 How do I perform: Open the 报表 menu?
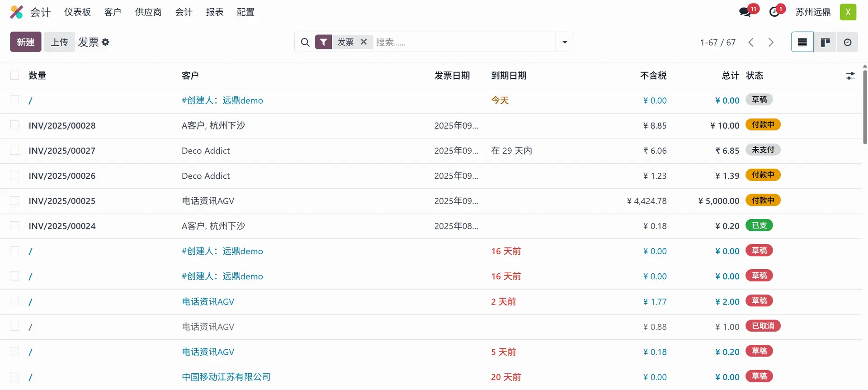tap(215, 12)
